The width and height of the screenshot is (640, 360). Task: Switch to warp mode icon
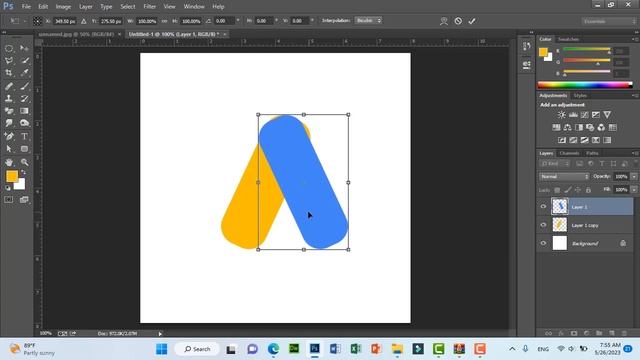pyautogui.click(x=444, y=21)
